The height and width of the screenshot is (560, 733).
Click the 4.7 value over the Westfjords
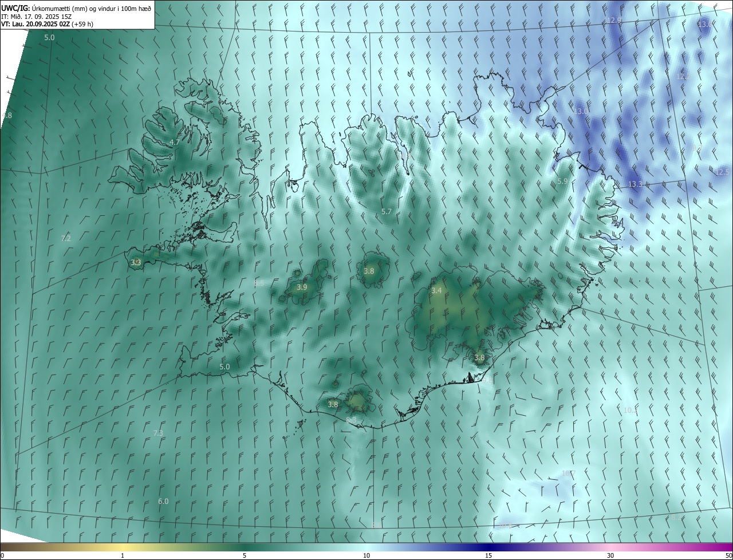(x=175, y=142)
